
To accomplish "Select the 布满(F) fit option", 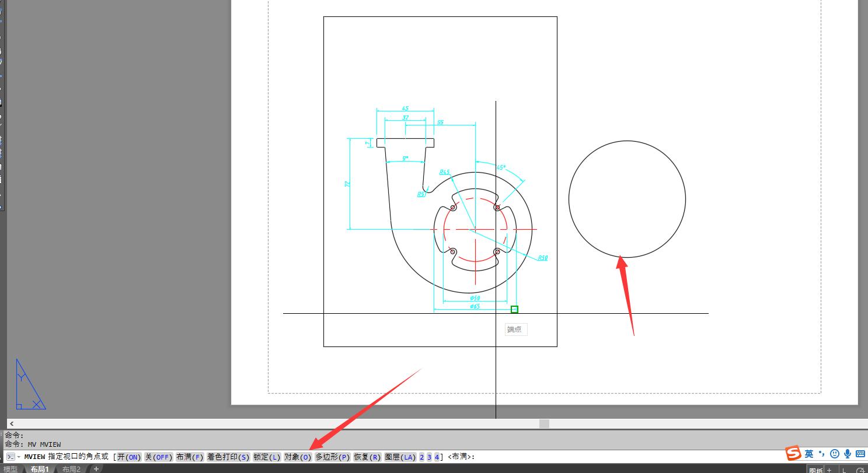I will (190, 457).
